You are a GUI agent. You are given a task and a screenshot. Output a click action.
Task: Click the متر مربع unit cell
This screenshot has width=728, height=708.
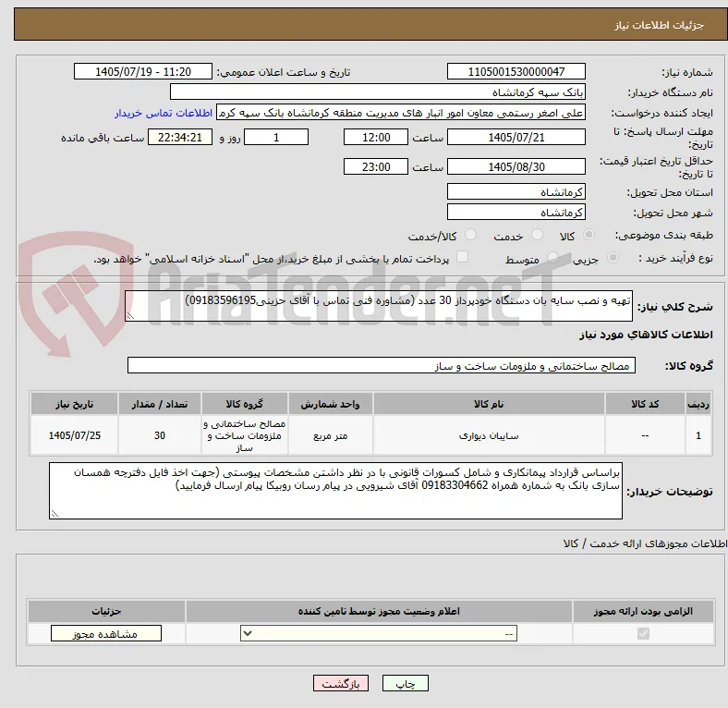(x=331, y=435)
